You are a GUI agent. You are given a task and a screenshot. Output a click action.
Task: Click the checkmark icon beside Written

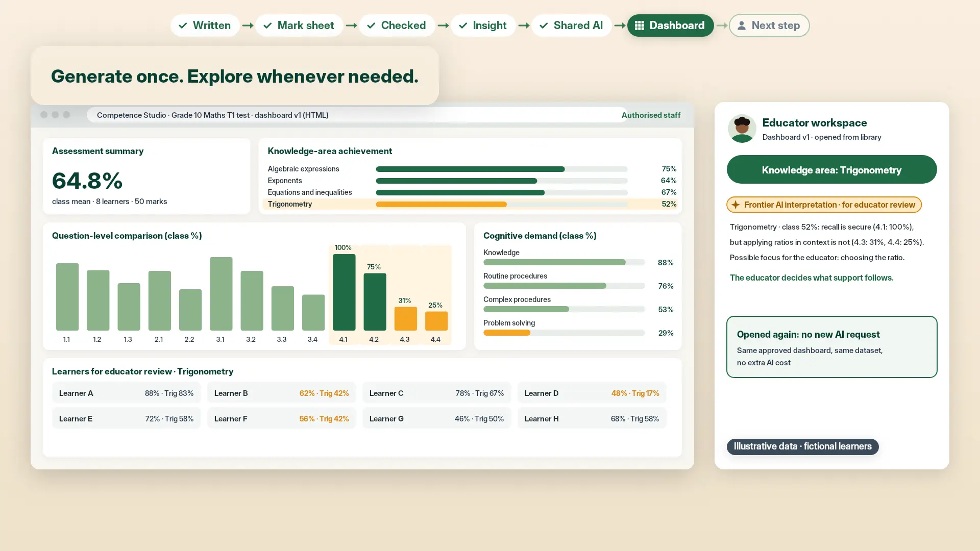point(183,26)
